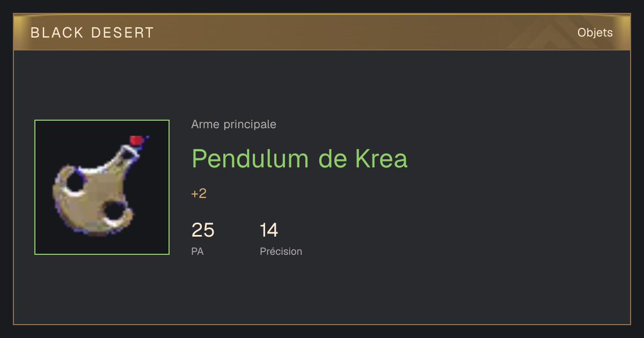
Task: Open the Objets category link
Action: pos(595,33)
